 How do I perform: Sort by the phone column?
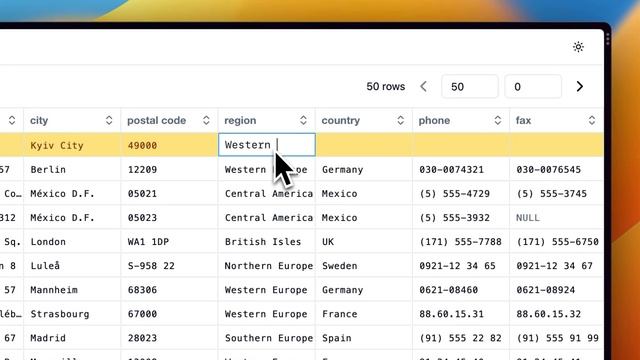pos(498,120)
